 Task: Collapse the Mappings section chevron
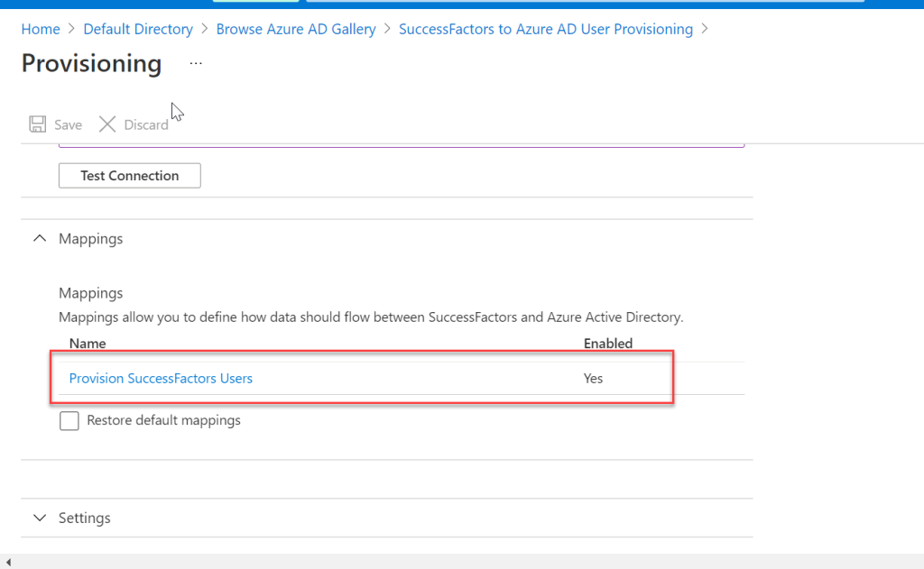click(x=40, y=239)
